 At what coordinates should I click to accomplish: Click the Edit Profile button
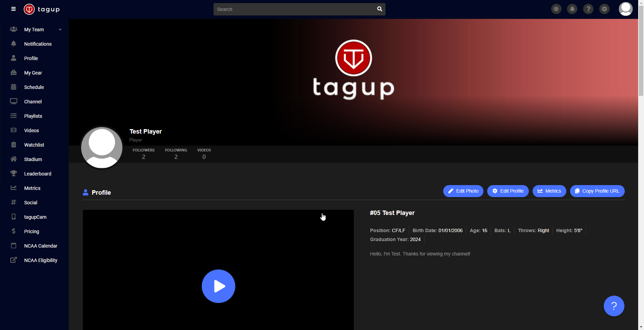(x=508, y=191)
